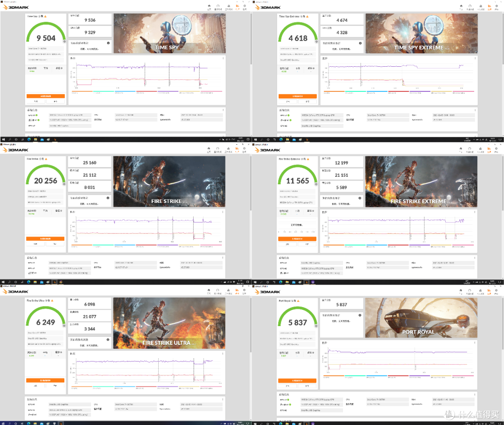This screenshot has height=425, width=504.
Task: Open monitoring chart kebab menu in Time Spy Extreme
Action: [475, 58]
